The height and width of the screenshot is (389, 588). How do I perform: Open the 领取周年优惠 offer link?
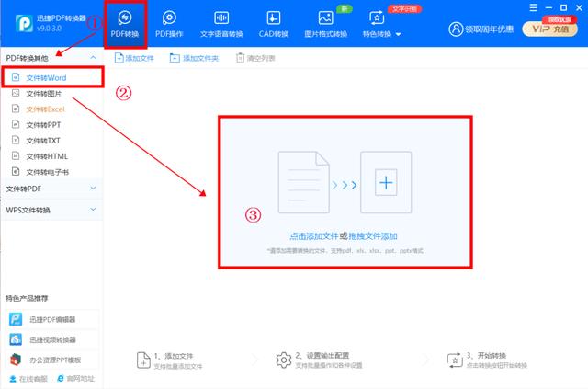pyautogui.click(x=489, y=29)
